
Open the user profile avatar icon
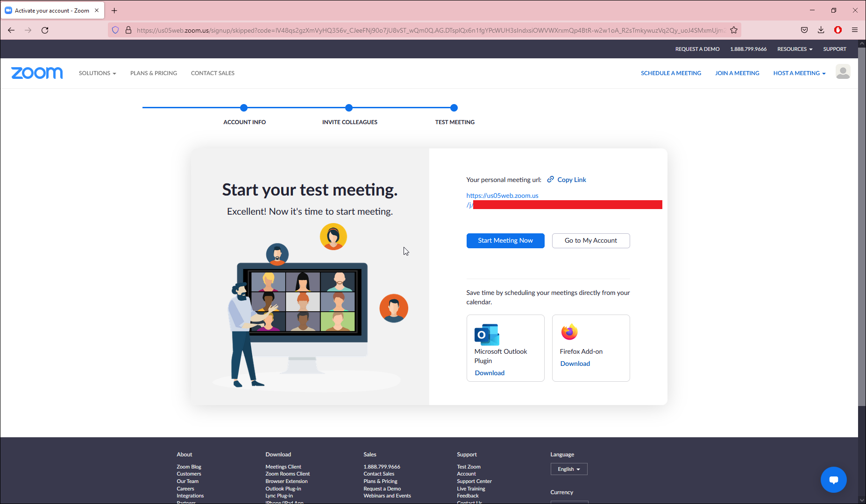[x=843, y=72]
